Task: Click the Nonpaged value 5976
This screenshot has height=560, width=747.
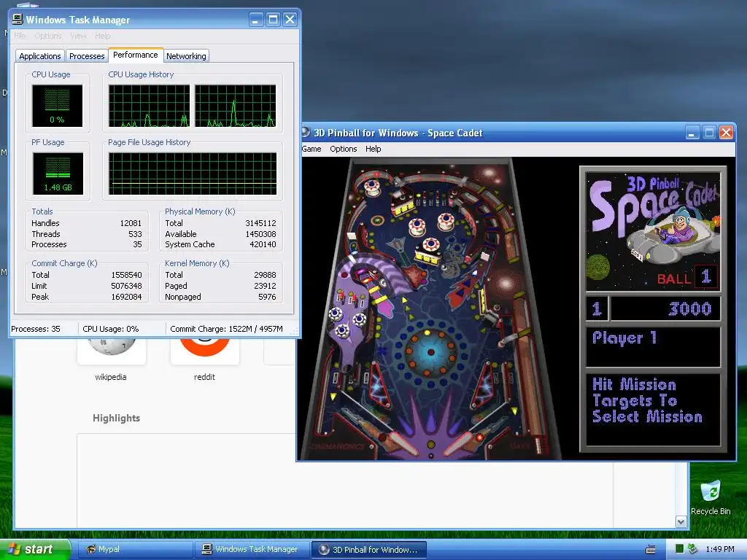Action: [267, 297]
